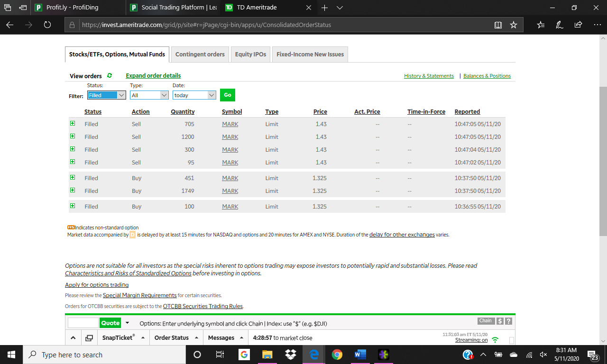Open Dropbox from the Windows taskbar
607x364 pixels.
click(290, 355)
